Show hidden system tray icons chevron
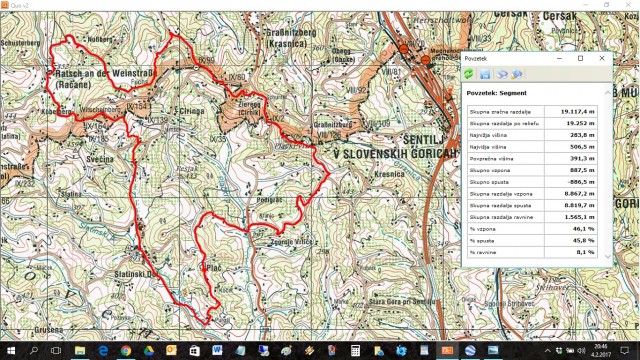The image size is (640, 360). pyautogui.click(x=547, y=351)
